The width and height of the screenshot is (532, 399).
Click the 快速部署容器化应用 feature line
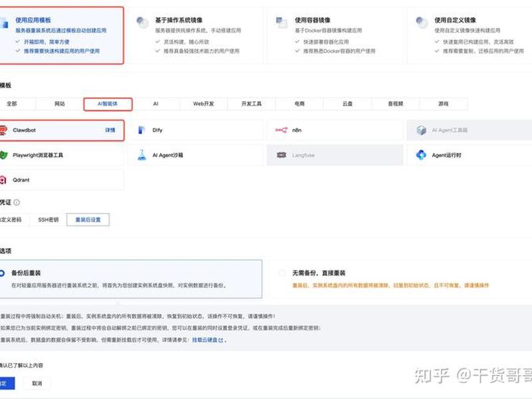(326, 42)
